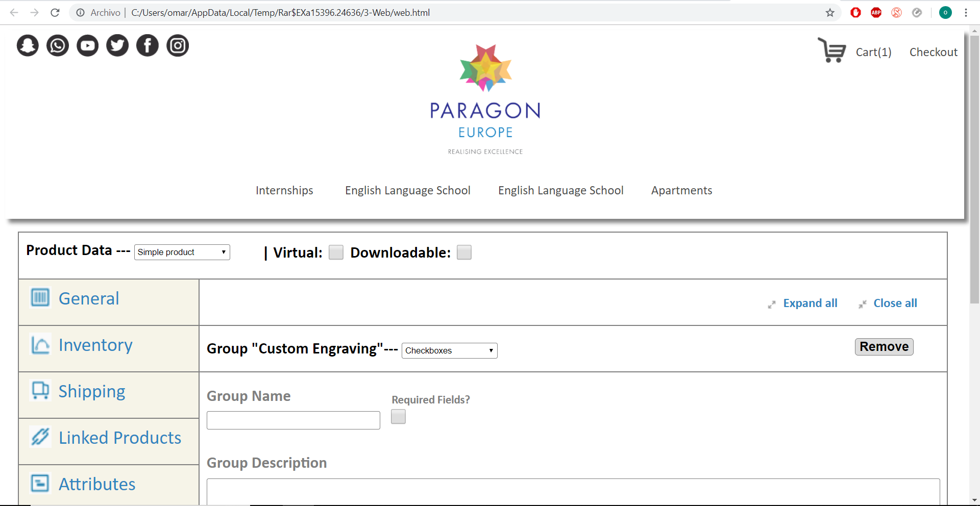Image resolution: width=980 pixels, height=506 pixels.
Task: Open the WhatsApp social icon
Action: (58, 45)
